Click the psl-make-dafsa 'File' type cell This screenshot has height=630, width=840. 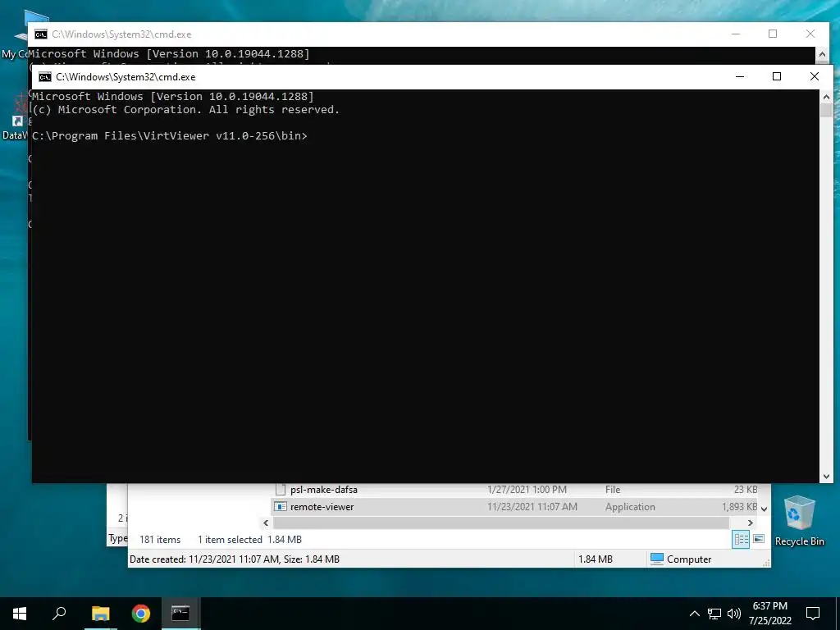613,490
